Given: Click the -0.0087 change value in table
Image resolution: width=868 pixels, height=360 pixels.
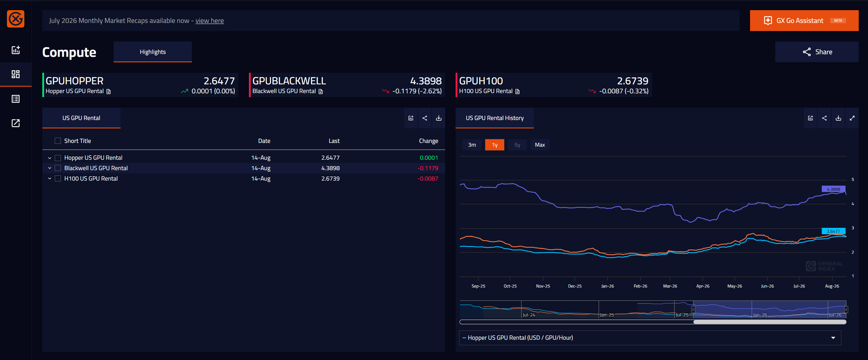Looking at the screenshot, I should [427, 178].
